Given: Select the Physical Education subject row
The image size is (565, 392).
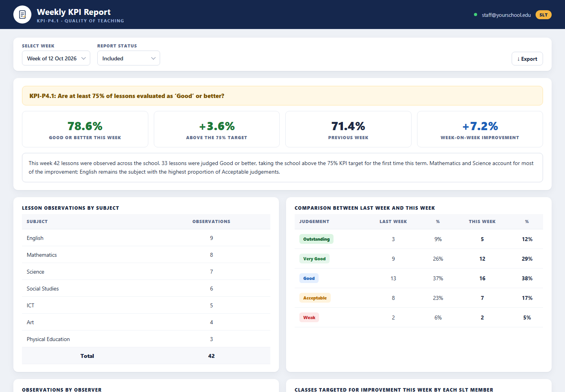Looking at the screenshot, I should tap(146, 339).
